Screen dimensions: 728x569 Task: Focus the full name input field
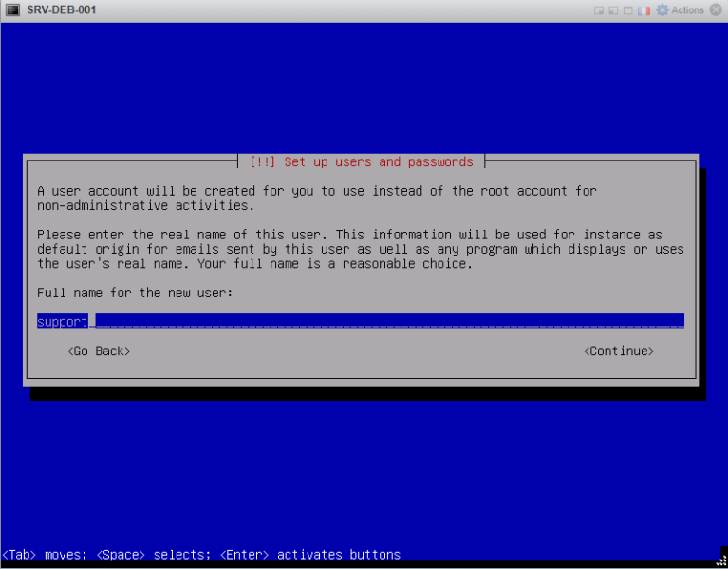pos(361,321)
